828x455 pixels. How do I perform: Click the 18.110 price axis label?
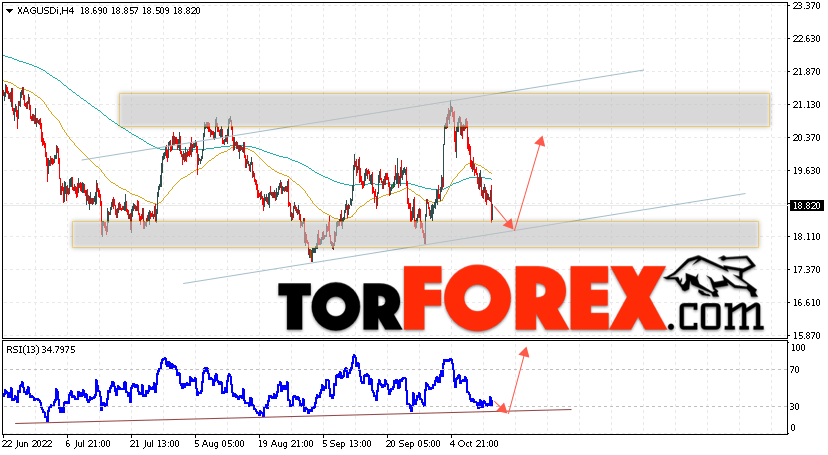[806, 236]
